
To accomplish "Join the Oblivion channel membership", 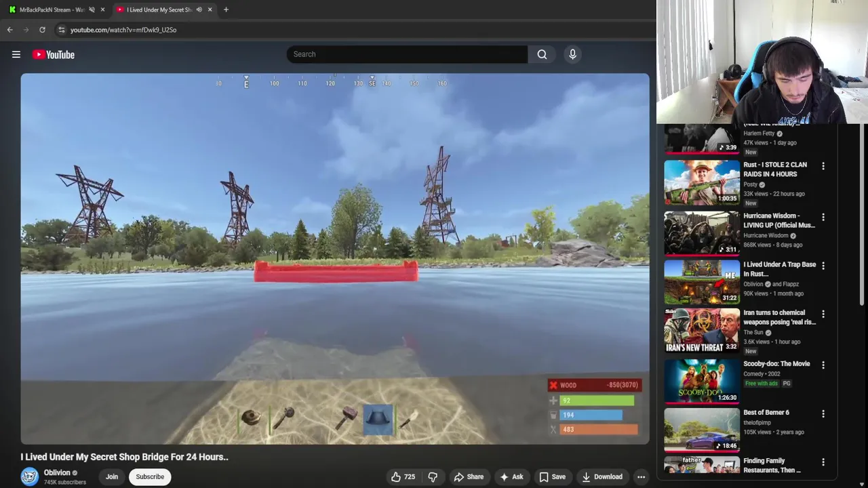I will pos(112,476).
